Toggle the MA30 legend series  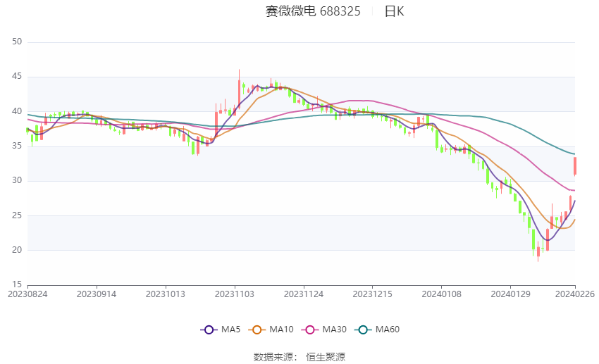324,330
